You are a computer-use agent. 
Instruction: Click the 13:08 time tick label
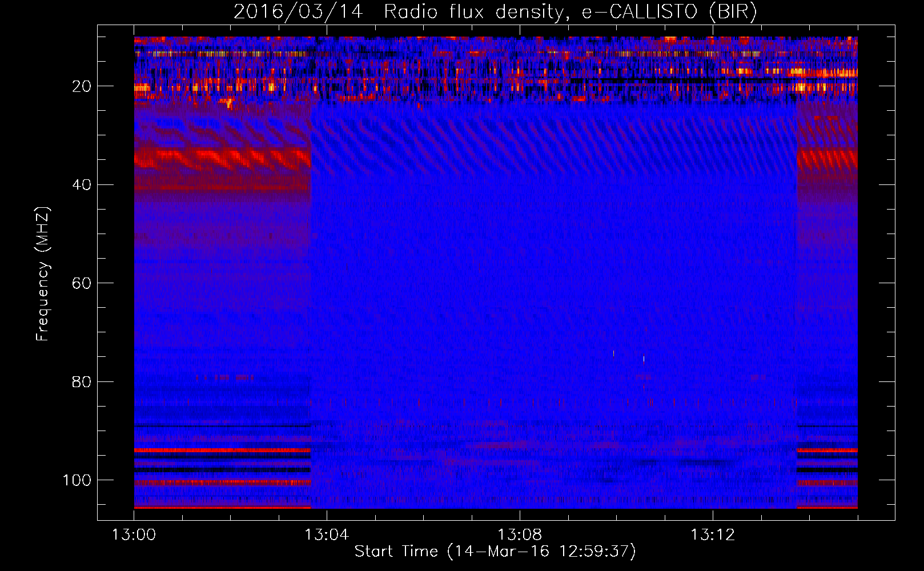pos(520,534)
